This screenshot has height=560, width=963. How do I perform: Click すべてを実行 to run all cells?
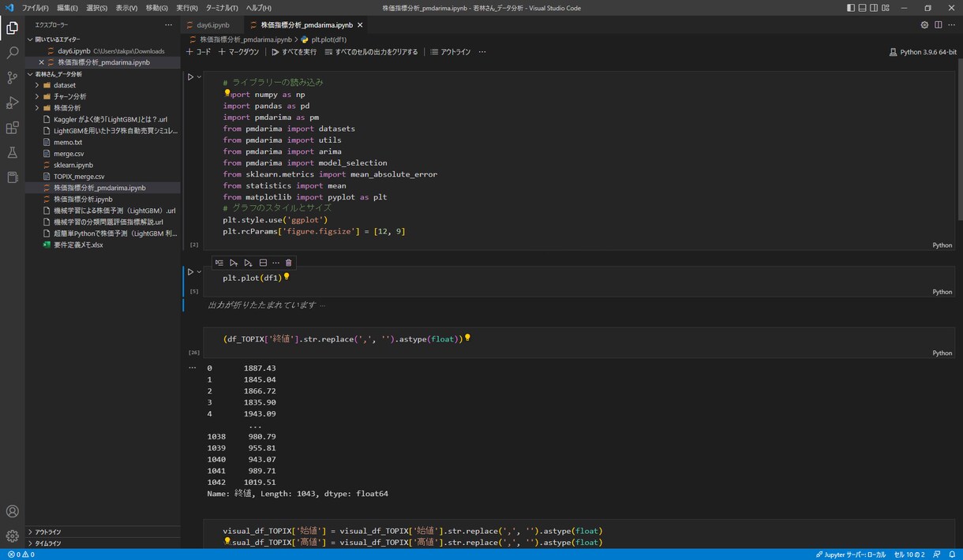294,52
